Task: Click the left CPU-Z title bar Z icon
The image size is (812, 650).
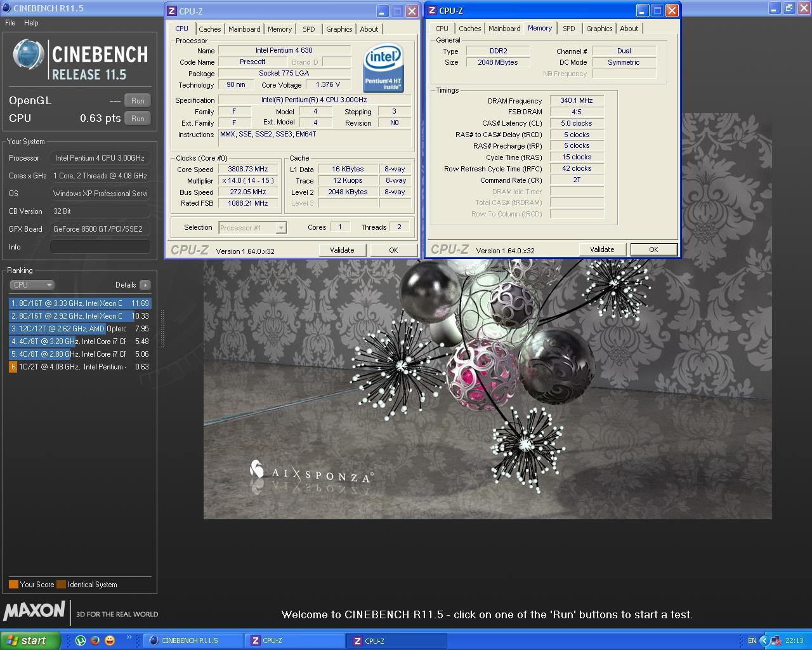Action: pos(171,11)
